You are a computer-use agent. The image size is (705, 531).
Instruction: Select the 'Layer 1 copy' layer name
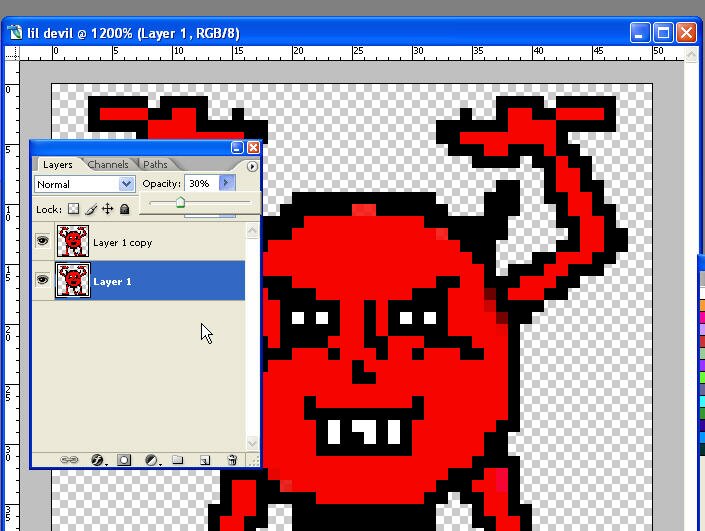coord(122,243)
